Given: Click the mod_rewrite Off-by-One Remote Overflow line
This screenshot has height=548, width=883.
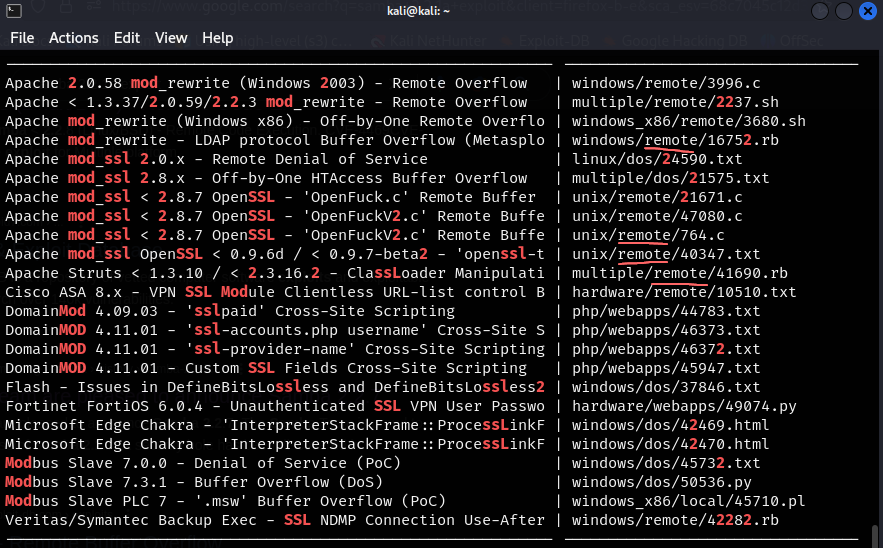Looking at the screenshot, I should pyautogui.click(x=275, y=121).
